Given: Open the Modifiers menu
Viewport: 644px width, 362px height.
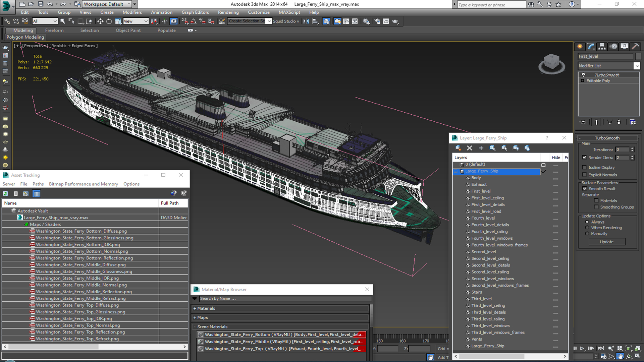Looking at the screenshot, I should pyautogui.click(x=132, y=12).
